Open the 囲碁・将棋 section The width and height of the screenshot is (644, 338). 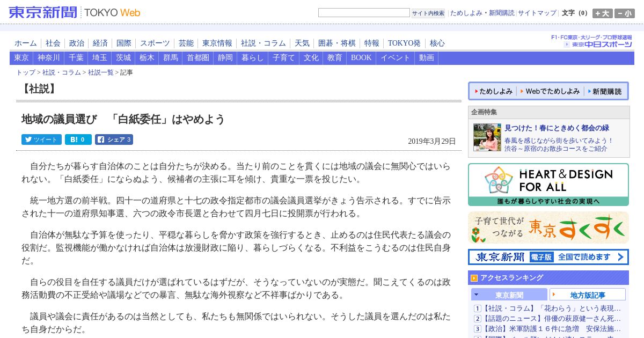337,43
